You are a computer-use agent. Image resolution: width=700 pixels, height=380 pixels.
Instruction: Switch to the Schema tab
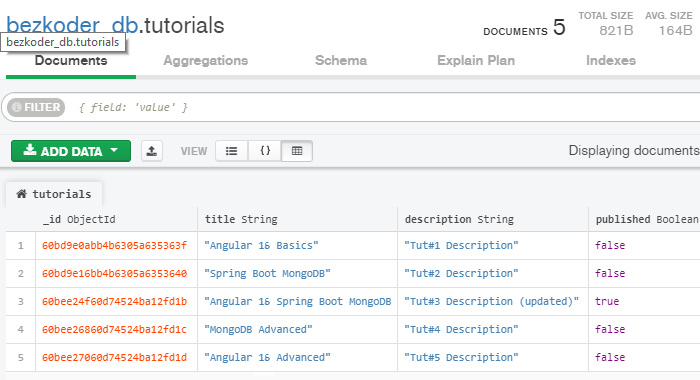[341, 60]
